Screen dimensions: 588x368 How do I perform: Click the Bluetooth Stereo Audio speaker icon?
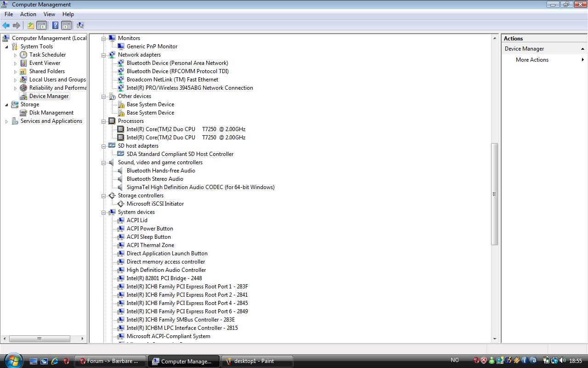(121, 179)
